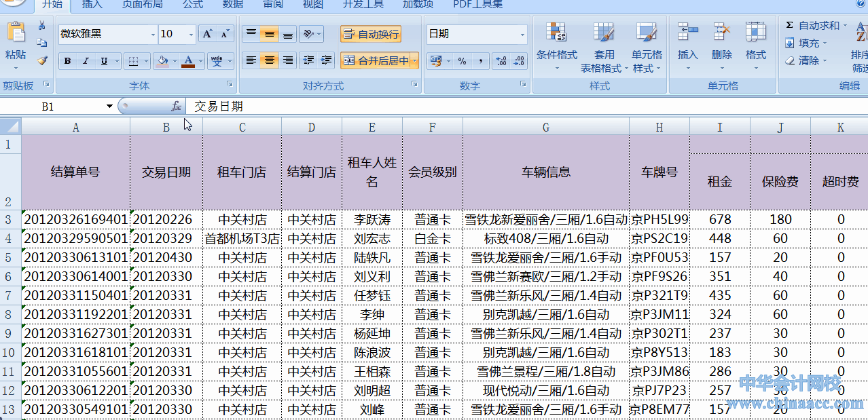Image resolution: width=868 pixels, height=420 pixels.
Task: Open the 微软雅黑 font name dropdown
Action: pyautogui.click(x=153, y=34)
